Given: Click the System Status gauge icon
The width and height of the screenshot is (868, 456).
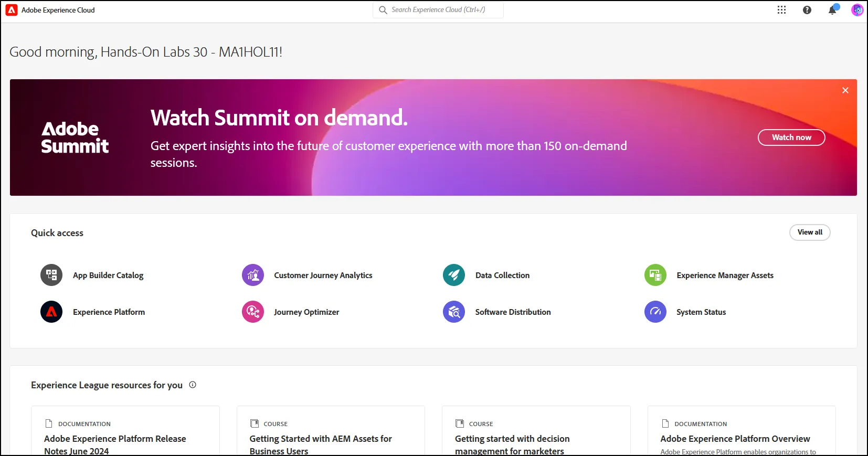Looking at the screenshot, I should click(655, 312).
